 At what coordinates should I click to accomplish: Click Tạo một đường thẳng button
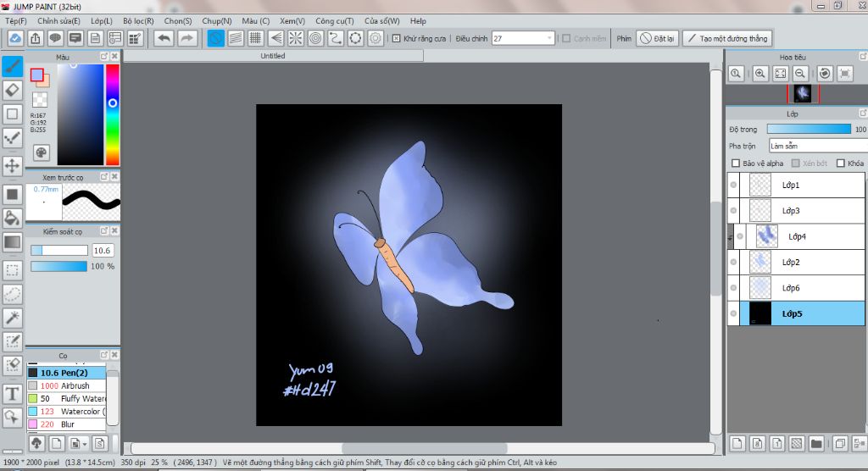(x=727, y=38)
